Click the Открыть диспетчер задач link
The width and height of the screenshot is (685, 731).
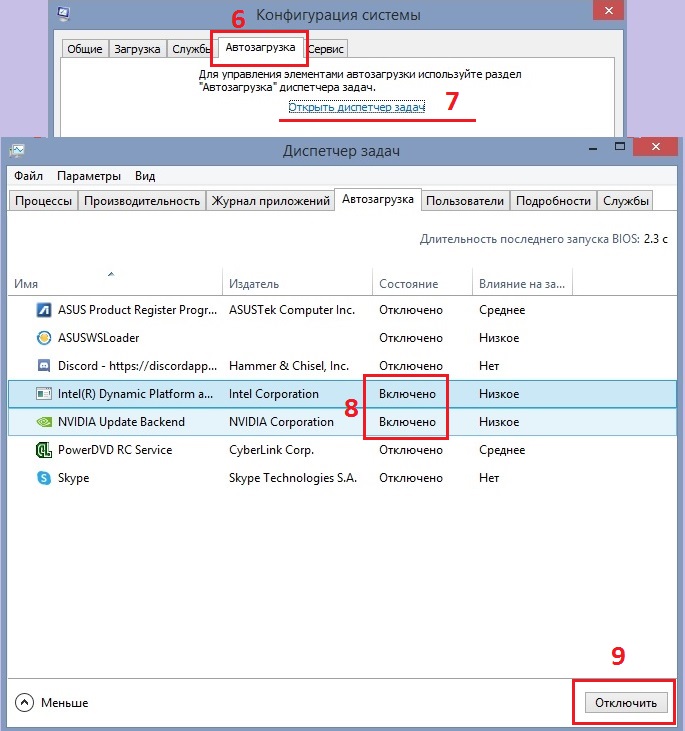356,107
